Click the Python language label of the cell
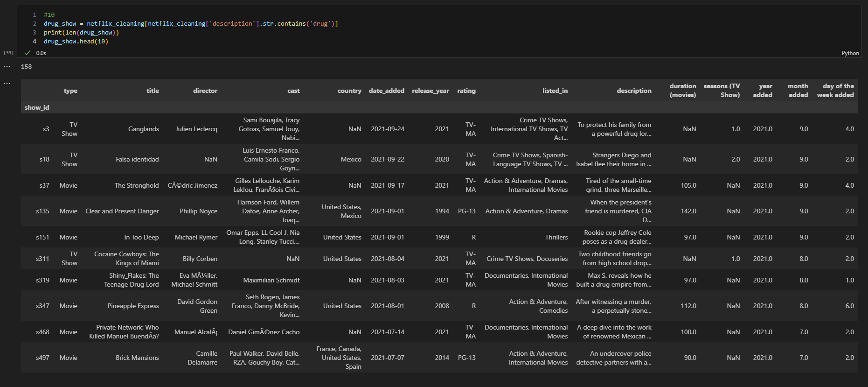The image size is (868, 387). coord(850,53)
